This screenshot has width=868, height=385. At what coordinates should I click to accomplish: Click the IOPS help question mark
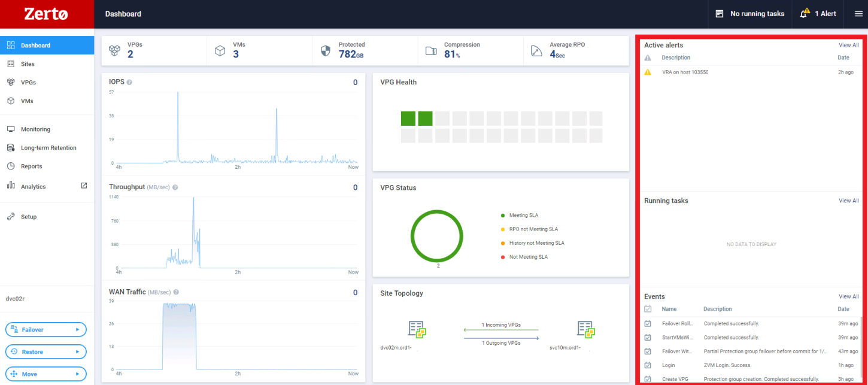[x=129, y=82]
